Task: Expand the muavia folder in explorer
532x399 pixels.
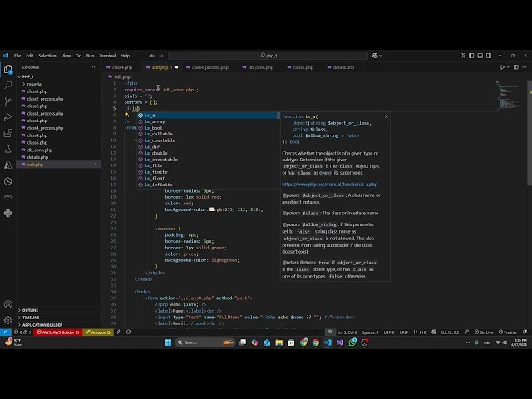Action: (x=33, y=84)
